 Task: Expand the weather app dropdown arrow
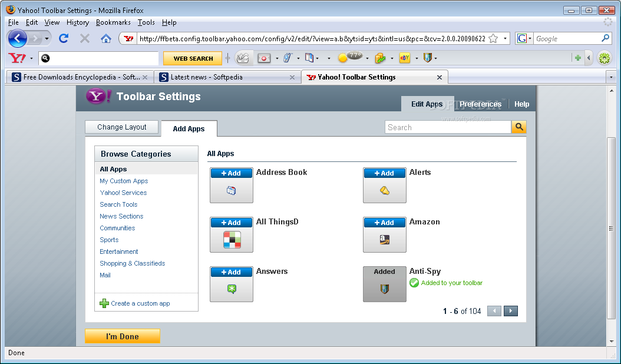[367, 58]
